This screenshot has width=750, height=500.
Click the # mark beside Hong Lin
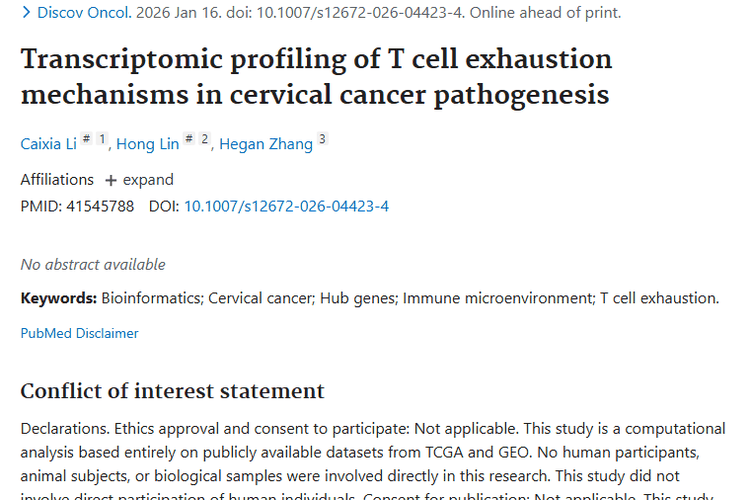(190, 139)
